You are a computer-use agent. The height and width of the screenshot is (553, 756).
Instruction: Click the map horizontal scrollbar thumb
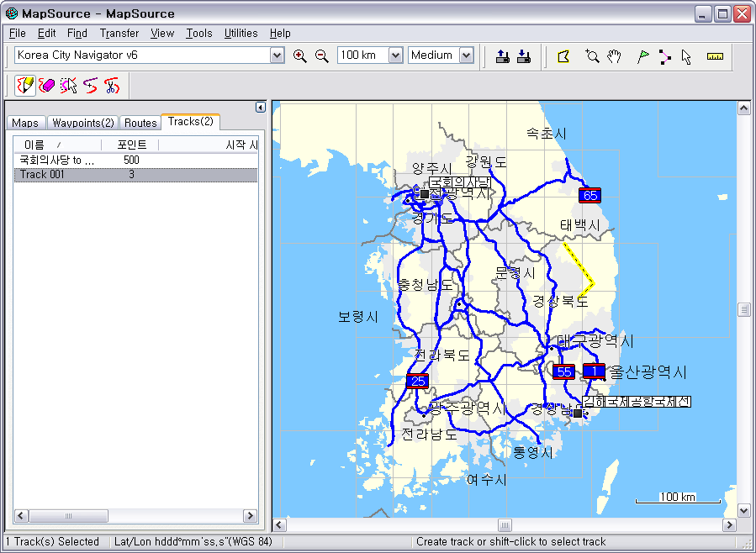[505, 524]
